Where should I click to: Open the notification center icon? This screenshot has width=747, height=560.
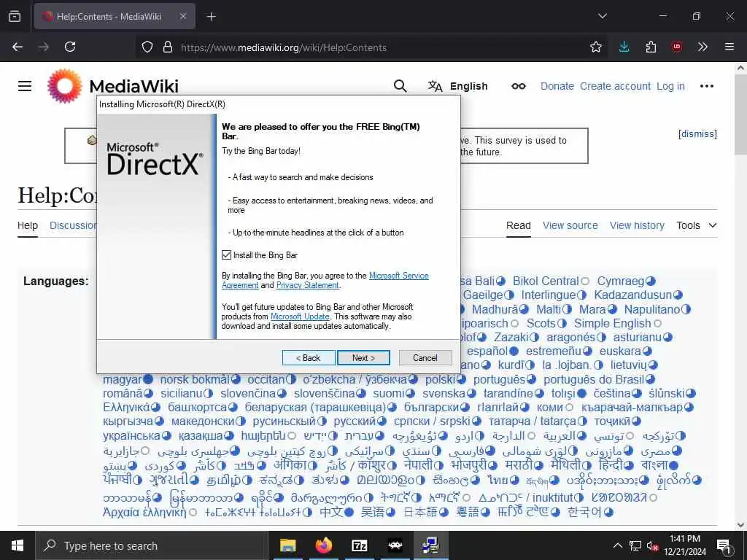(x=724, y=546)
